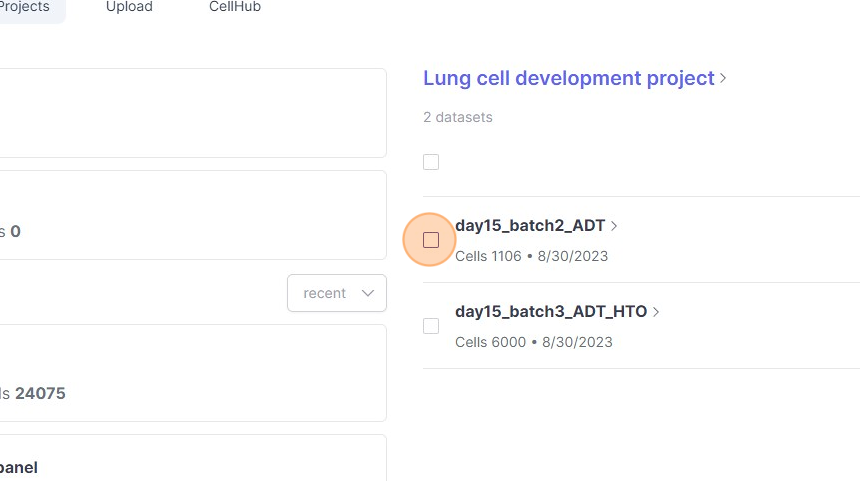The height and width of the screenshot is (481, 860).
Task: Open Lung cell development project title link
Action: 568,78
